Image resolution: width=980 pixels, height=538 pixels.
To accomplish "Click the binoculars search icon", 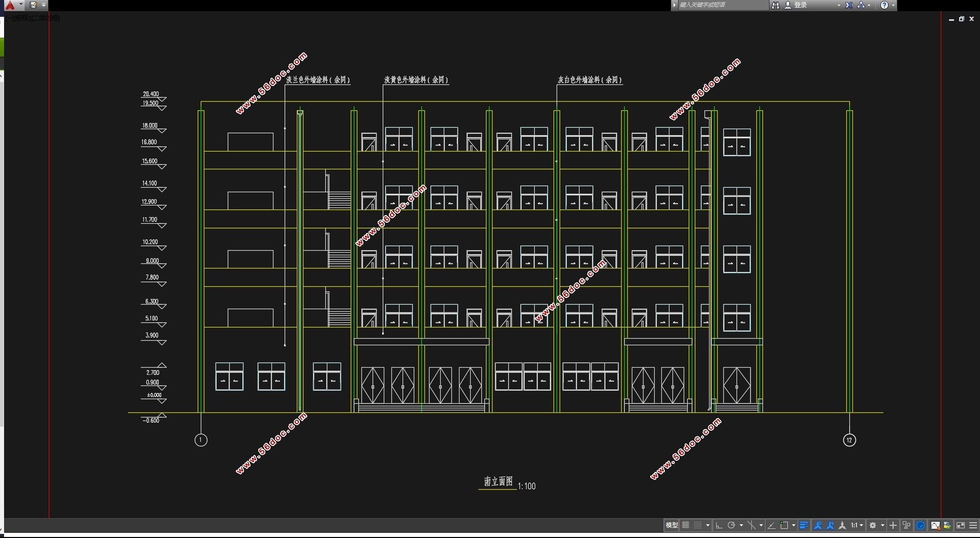I will tap(776, 5).
